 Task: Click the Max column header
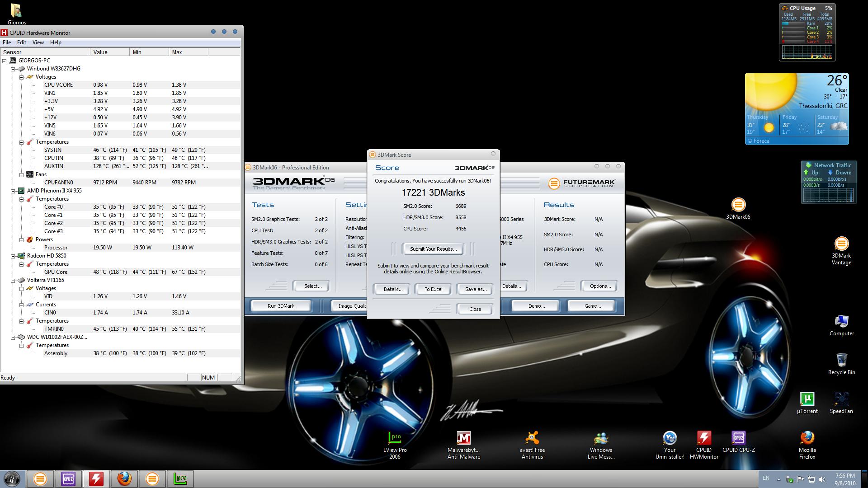tap(189, 52)
